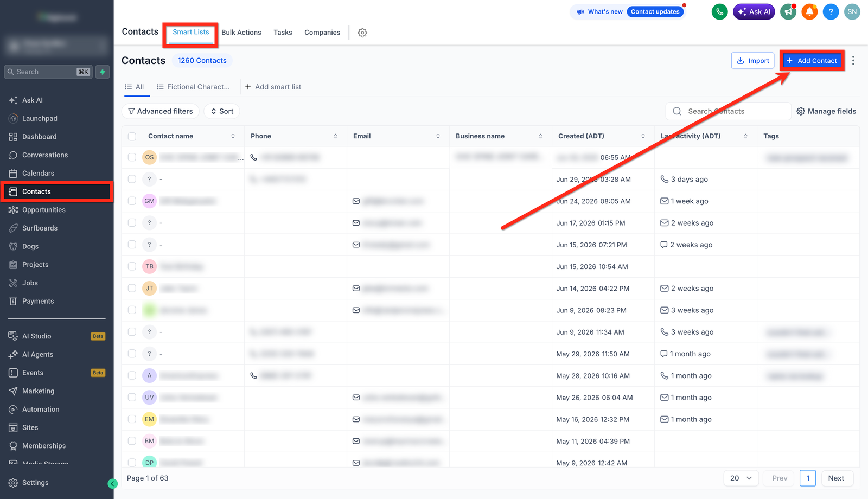Switch to the Companies tab
868x499 pixels.
tap(322, 33)
